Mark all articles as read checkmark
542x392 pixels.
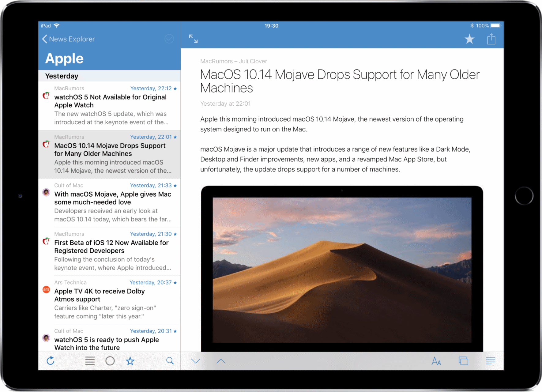point(169,39)
